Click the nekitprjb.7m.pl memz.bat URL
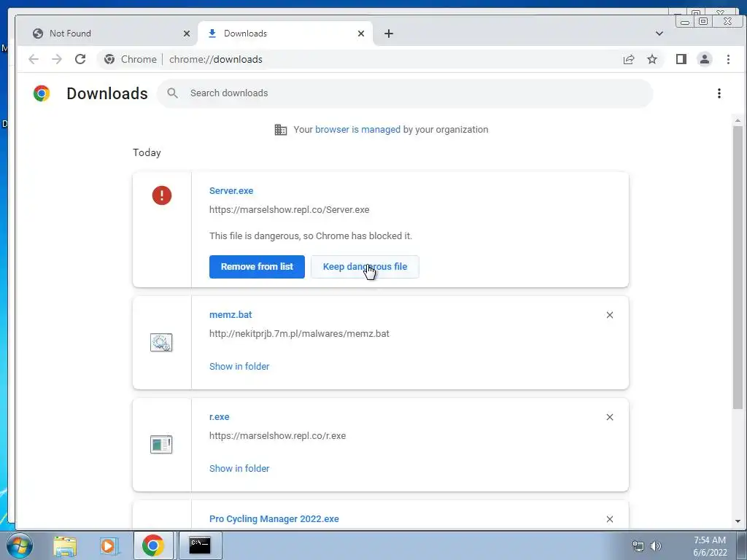747x560 pixels. coord(299,334)
